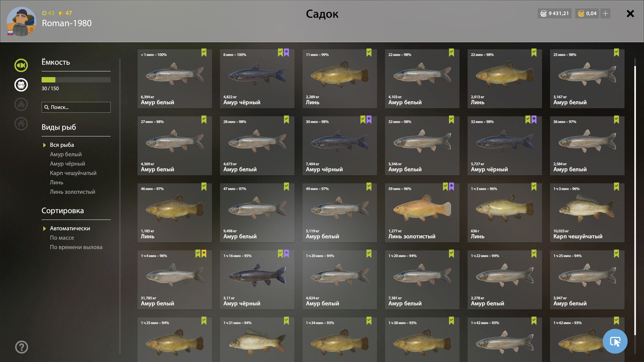Select the tackle box sidebar icon
The height and width of the screenshot is (362, 644).
21,85
